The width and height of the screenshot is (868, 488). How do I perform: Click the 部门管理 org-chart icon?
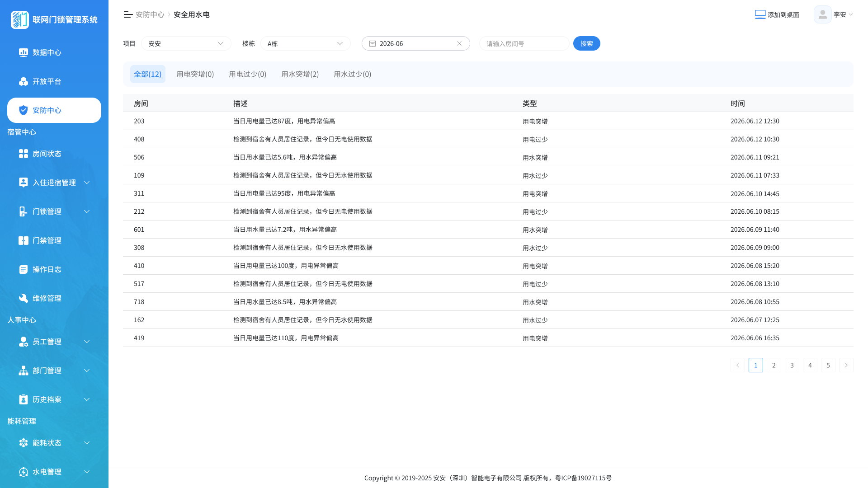point(24,371)
